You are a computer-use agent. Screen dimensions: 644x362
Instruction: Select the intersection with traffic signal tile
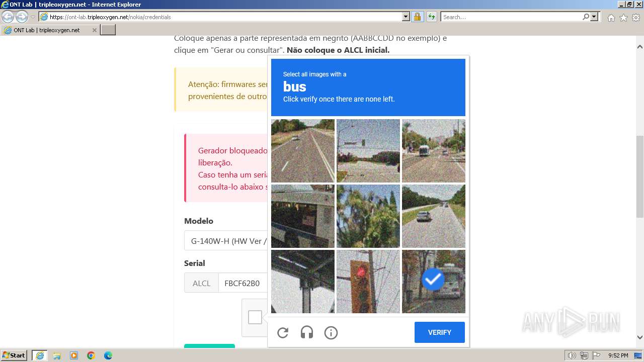(x=368, y=151)
